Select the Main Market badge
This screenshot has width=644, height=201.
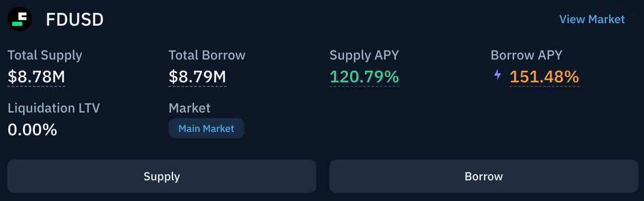point(206,128)
